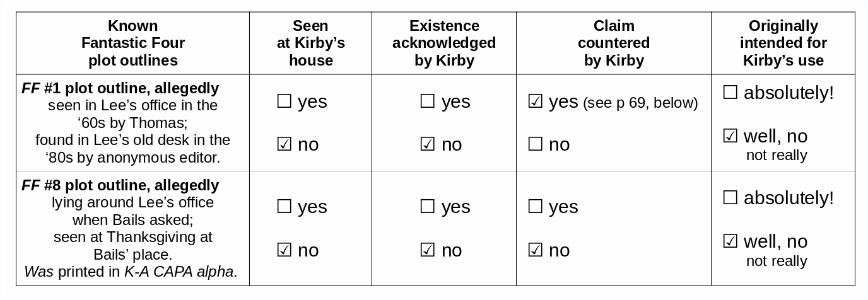Click the 'Claim countered by Kirby' column header

click(613, 43)
